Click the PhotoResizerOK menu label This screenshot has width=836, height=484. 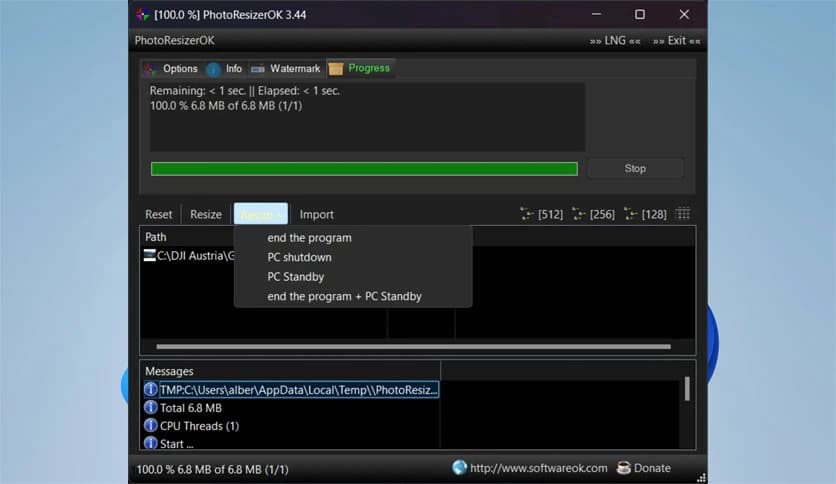coord(174,41)
